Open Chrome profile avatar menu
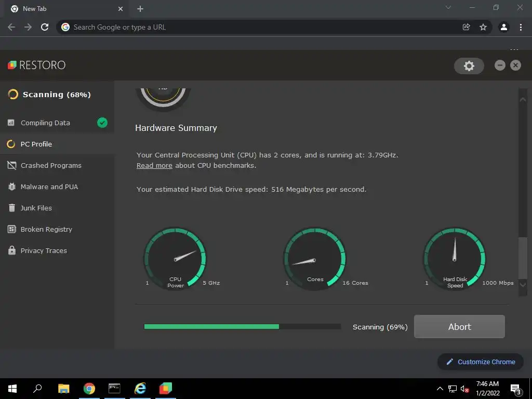Image resolution: width=532 pixels, height=399 pixels. (x=504, y=27)
